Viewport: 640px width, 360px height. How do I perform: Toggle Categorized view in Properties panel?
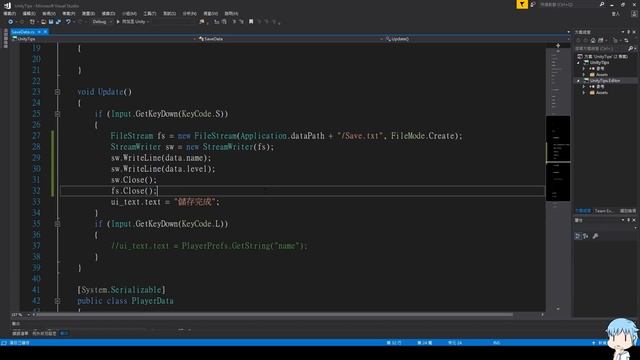coord(578,236)
